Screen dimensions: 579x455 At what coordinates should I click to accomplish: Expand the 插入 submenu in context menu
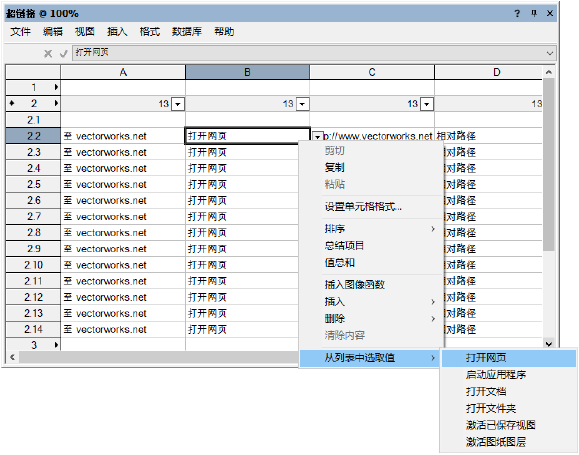[433, 302]
